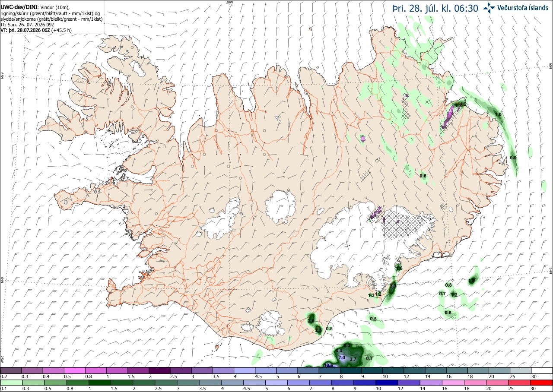Pick the bright red swatch ending the rain scale
The height and width of the screenshot is (392, 553).
pyautogui.click(x=542, y=383)
